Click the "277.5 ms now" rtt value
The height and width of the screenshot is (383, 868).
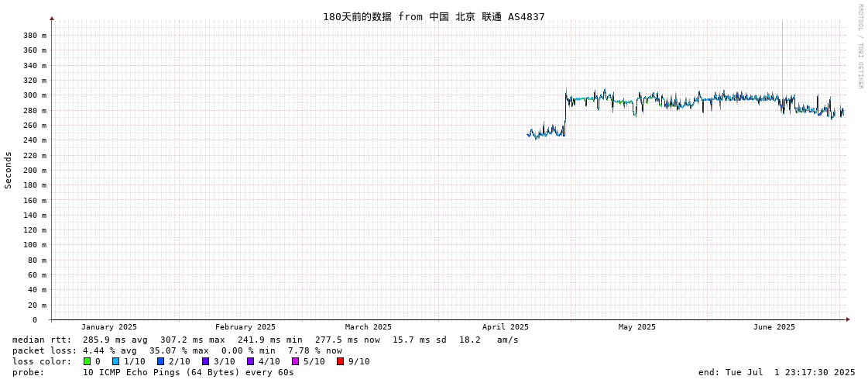[x=348, y=340]
